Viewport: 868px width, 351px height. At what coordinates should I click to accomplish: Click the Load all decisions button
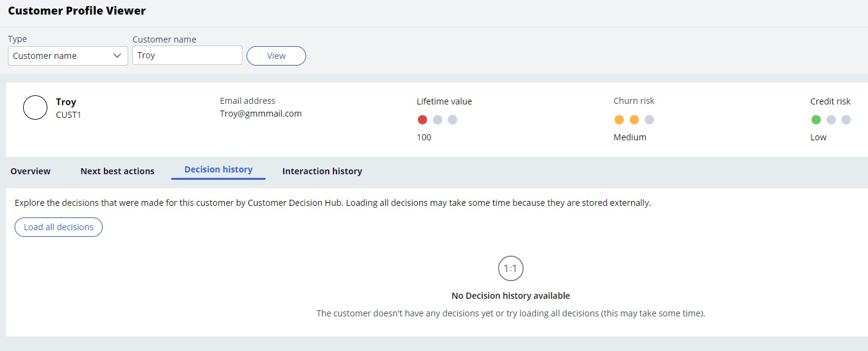point(59,227)
